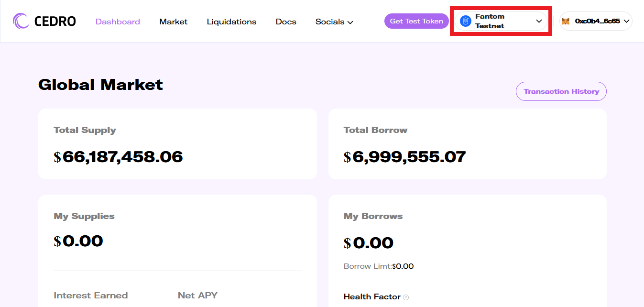The image size is (644, 307).
Task: Open the Liquidations page
Action: (x=231, y=22)
